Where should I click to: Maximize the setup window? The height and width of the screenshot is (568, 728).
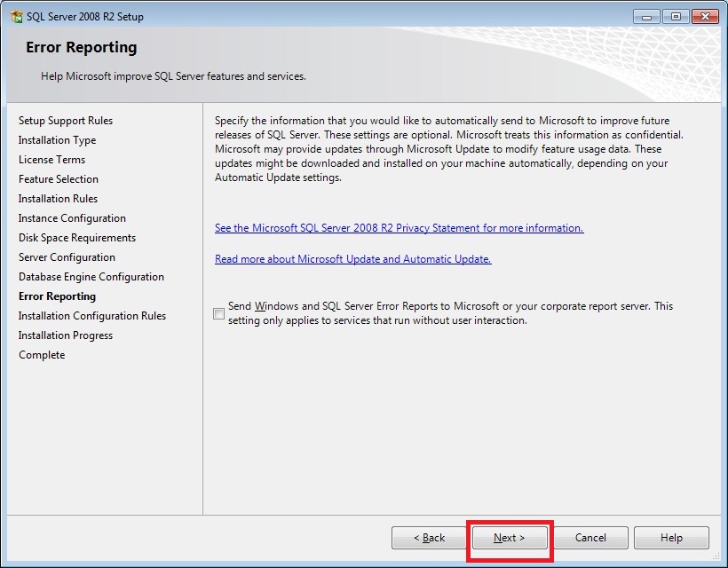(x=675, y=16)
